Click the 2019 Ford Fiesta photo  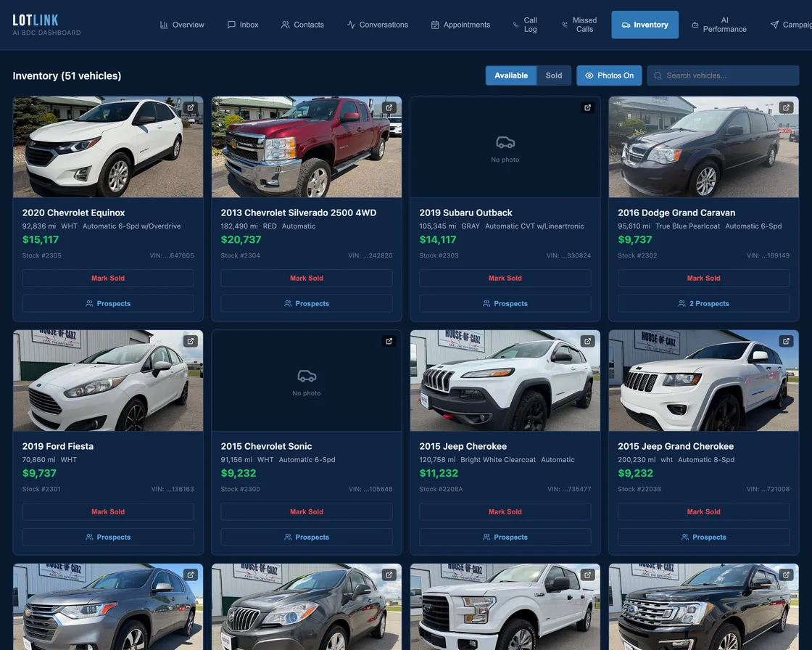[108, 380]
